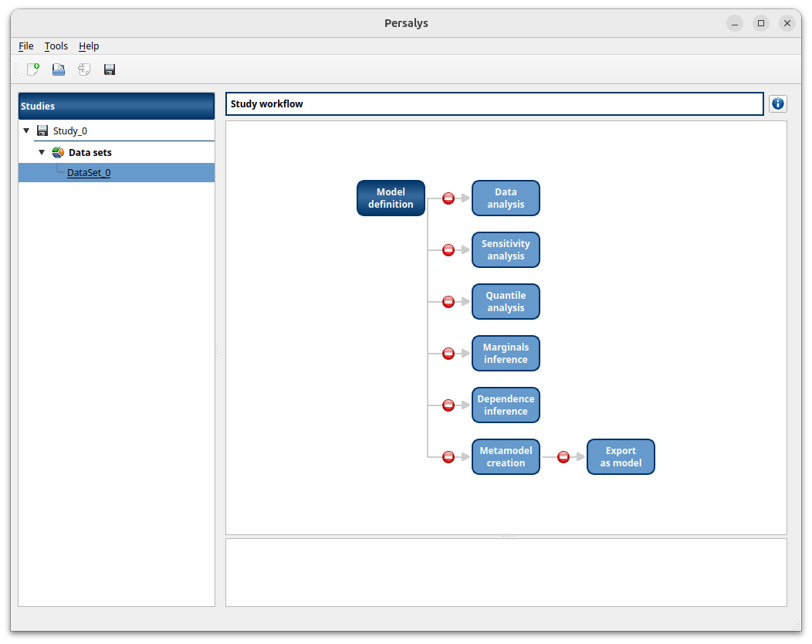Click the Save study toolbar icon
Screen dimensions: 812x644
(110, 69)
